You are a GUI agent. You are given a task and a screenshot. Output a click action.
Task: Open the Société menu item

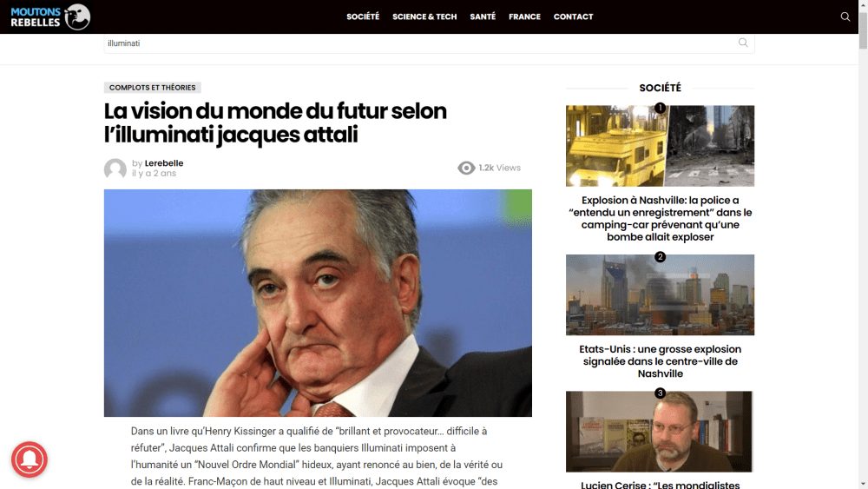click(363, 17)
